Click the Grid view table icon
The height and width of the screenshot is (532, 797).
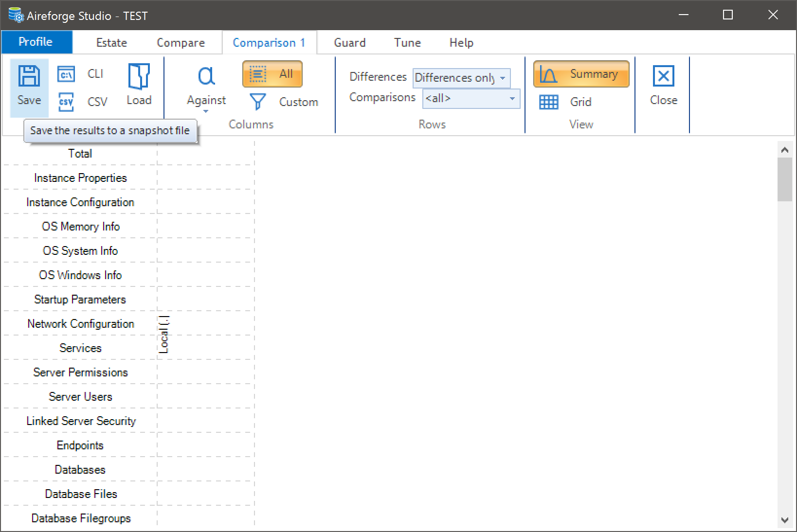548,102
